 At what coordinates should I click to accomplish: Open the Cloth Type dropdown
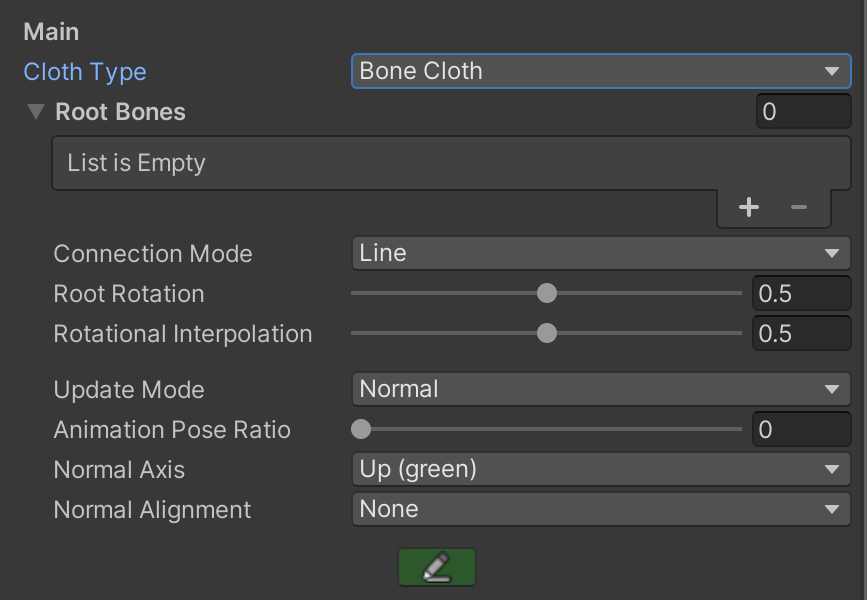point(600,71)
